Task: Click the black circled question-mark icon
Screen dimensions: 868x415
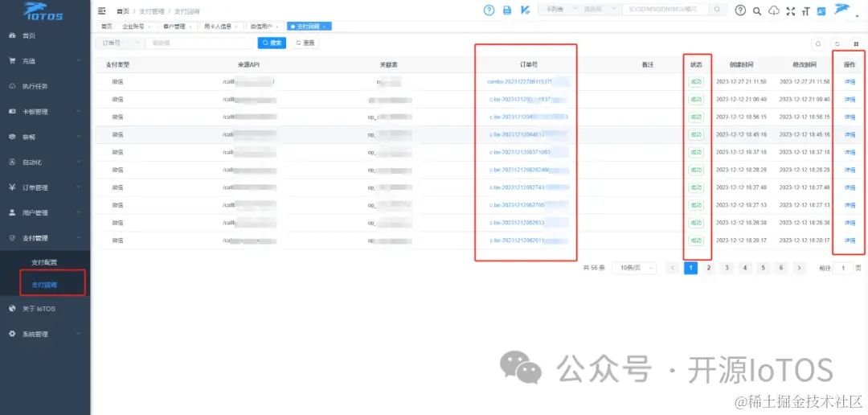Action: pyautogui.click(x=740, y=10)
